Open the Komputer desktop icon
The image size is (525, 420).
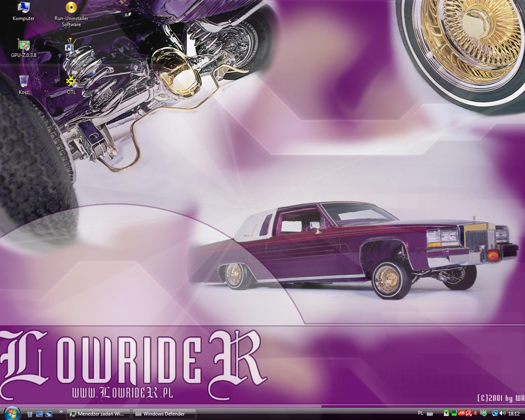pos(24,11)
